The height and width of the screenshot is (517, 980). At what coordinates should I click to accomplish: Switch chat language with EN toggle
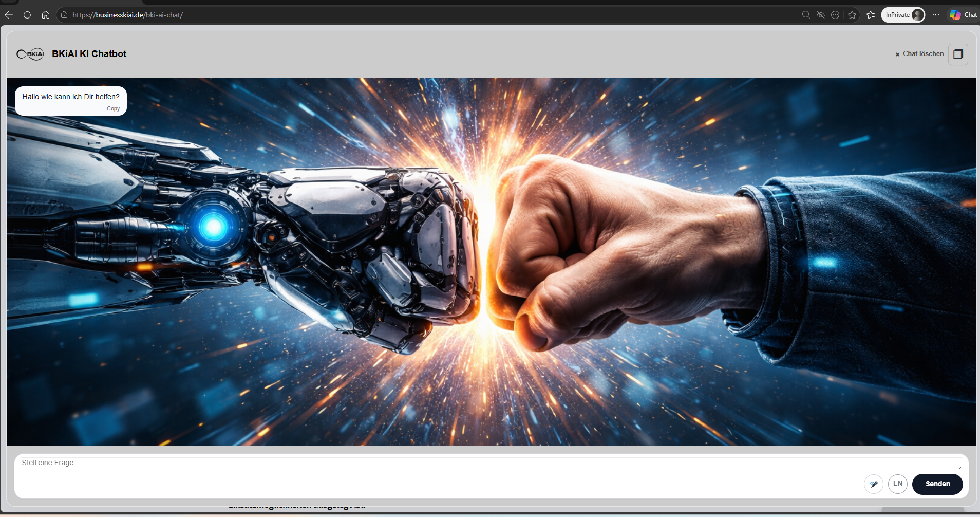pos(897,484)
